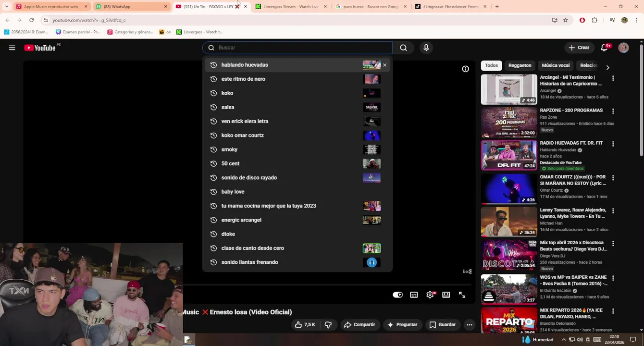Open the Windows notification center icon
The width and height of the screenshot is (644, 346).
pyautogui.click(x=633, y=340)
